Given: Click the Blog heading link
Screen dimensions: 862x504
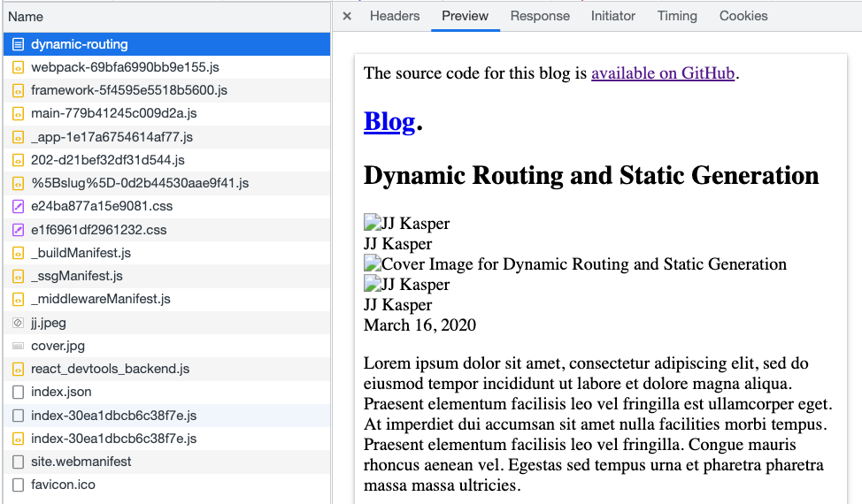Looking at the screenshot, I should [389, 122].
